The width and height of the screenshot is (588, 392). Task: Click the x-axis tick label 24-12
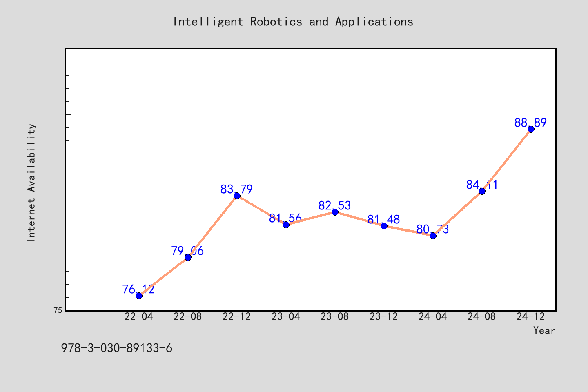[x=531, y=317]
